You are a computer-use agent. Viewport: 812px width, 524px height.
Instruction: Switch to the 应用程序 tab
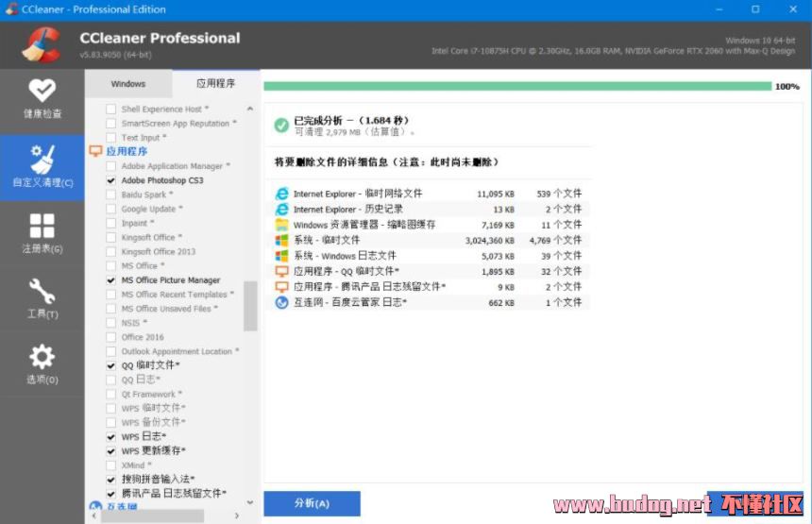[216, 83]
